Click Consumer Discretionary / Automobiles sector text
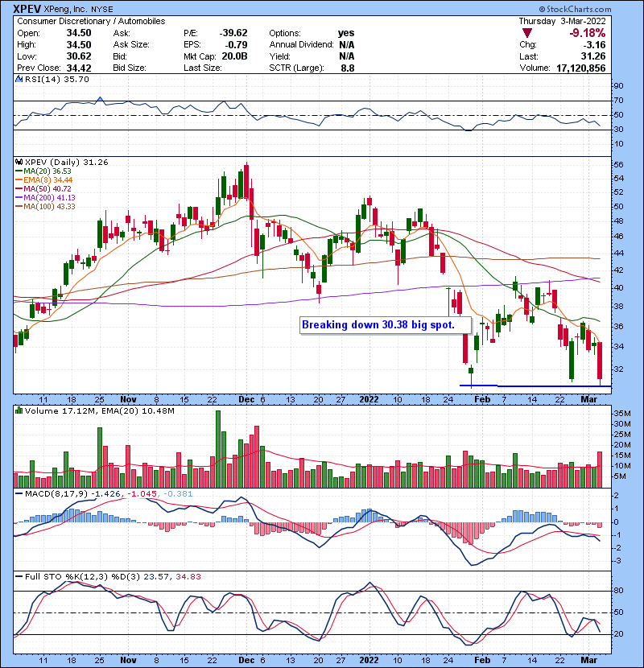Viewport: 644px width, 668px height. point(91,21)
